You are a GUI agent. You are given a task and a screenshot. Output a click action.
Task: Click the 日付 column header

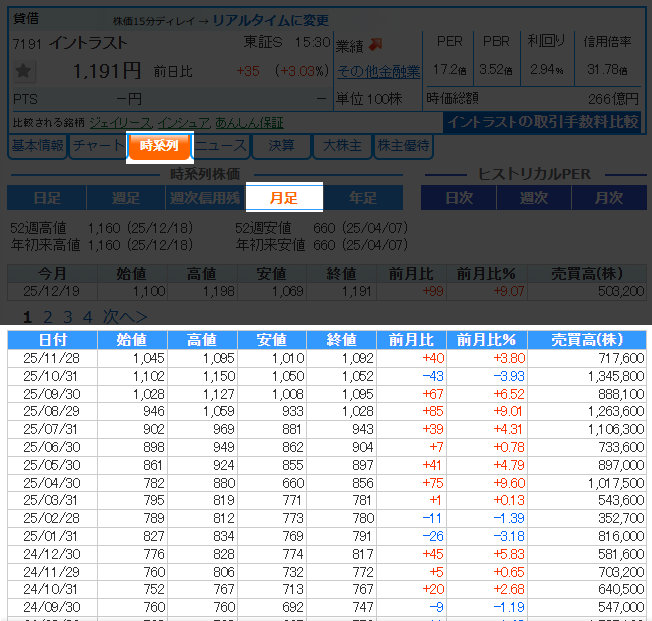52,340
